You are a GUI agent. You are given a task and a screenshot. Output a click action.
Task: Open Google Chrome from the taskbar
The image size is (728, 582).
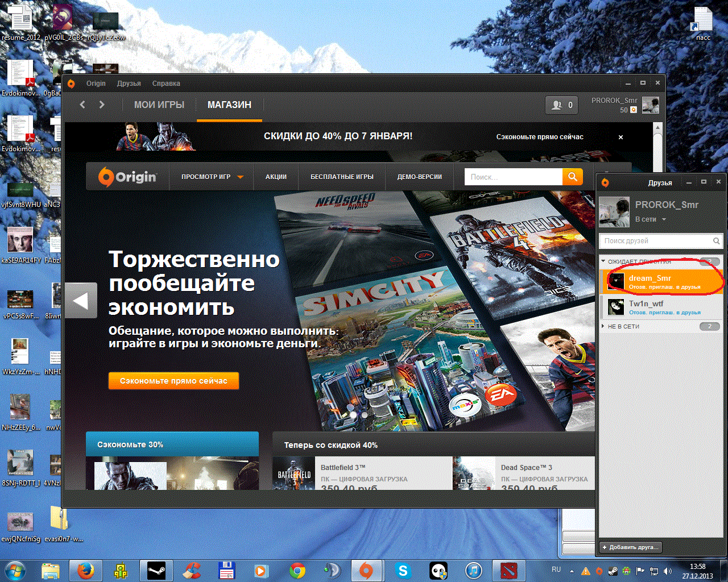[x=297, y=570]
